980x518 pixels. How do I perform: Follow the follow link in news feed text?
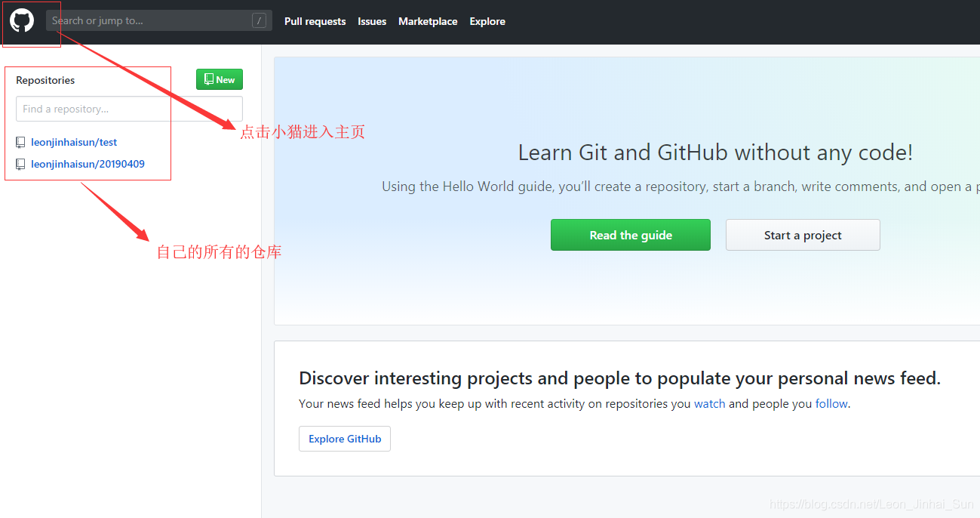point(831,404)
